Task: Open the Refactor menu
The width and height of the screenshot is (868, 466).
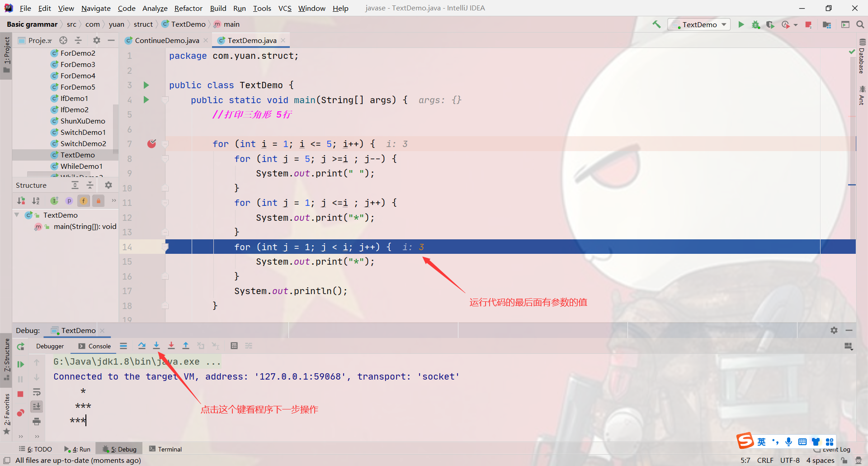Action: pyautogui.click(x=189, y=8)
